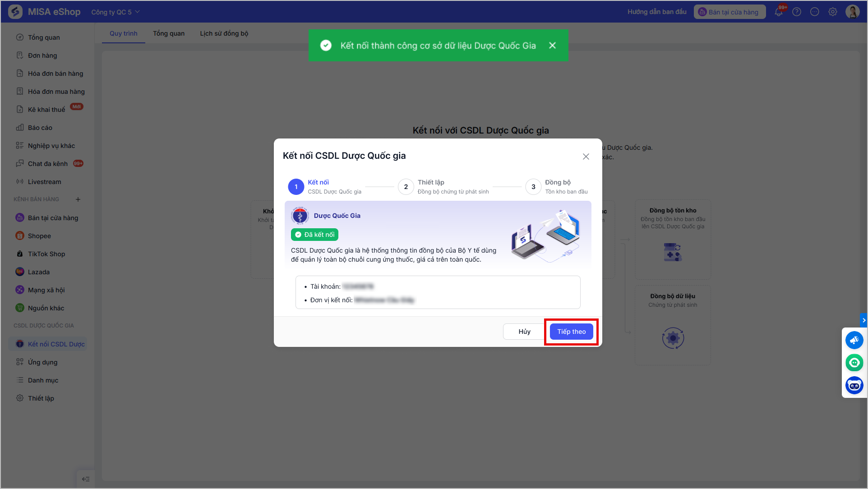Expand the blue side panel arrow
The height and width of the screenshot is (489, 868).
click(863, 320)
